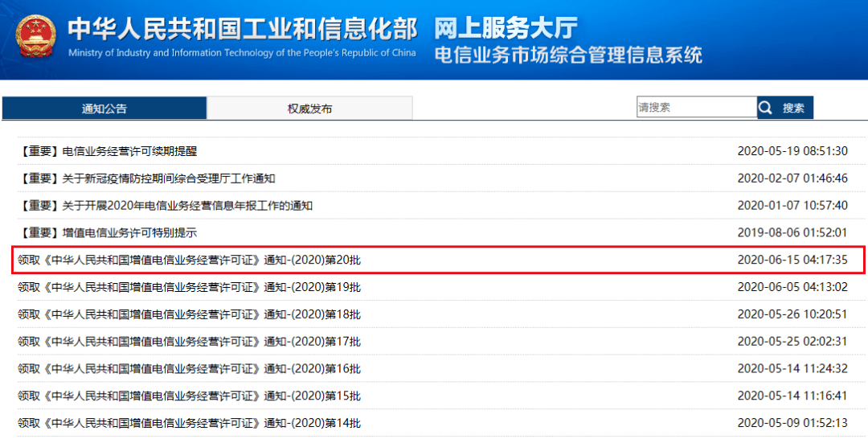The width and height of the screenshot is (868, 439).
Task: Select the date 2020-05-14 11:24:32
Action: (x=792, y=368)
